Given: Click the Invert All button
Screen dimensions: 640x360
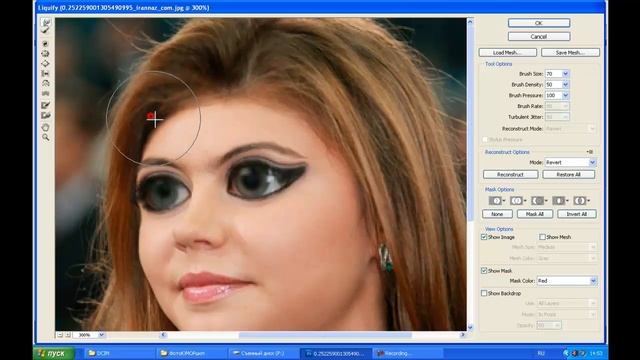Looking at the screenshot, I should (x=577, y=214).
